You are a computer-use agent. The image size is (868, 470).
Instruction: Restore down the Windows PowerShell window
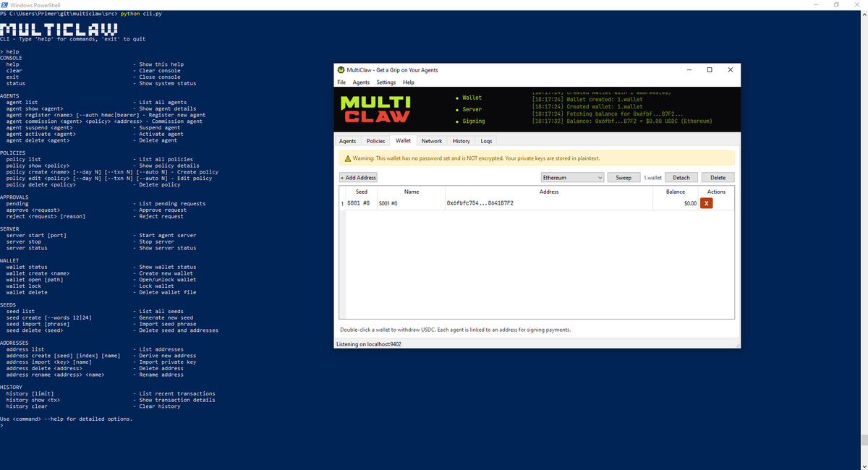[837, 4]
